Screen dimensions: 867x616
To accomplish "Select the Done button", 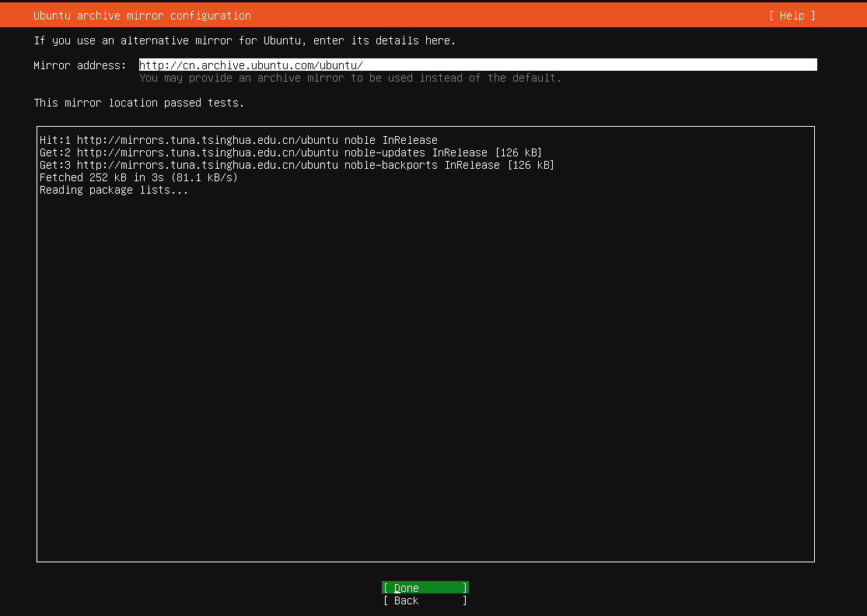I will click(x=425, y=588).
